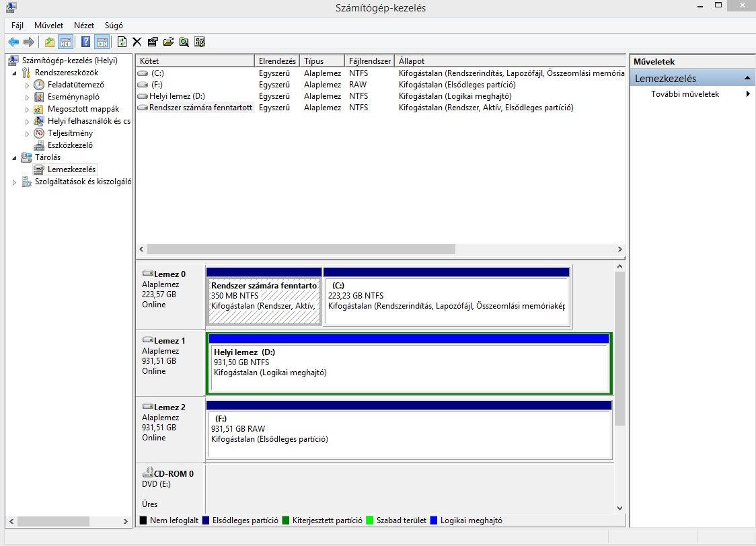The image size is (756, 546).
Task: Click disk view vertical scrollbar down arrow
Action: 620,508
